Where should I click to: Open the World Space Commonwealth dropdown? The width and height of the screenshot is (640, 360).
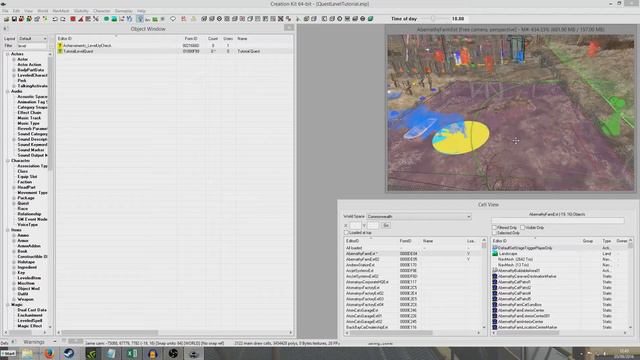coord(419,217)
